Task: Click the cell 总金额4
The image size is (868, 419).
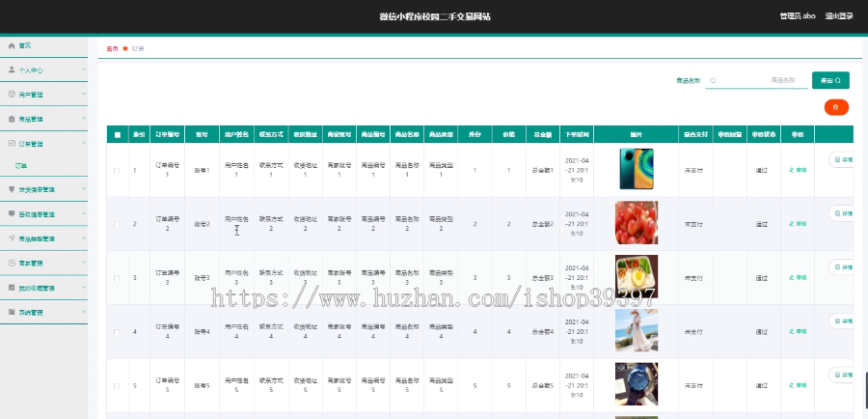Action: [x=542, y=331]
